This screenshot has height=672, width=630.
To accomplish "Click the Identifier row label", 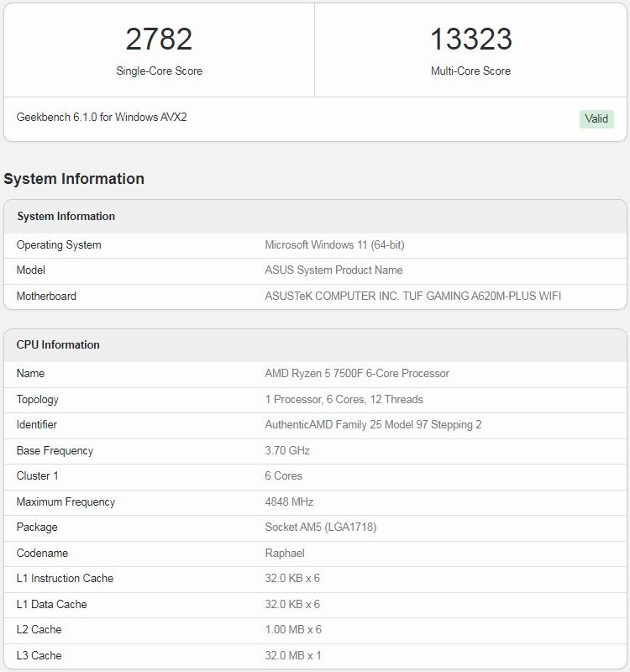I will click(x=37, y=425).
